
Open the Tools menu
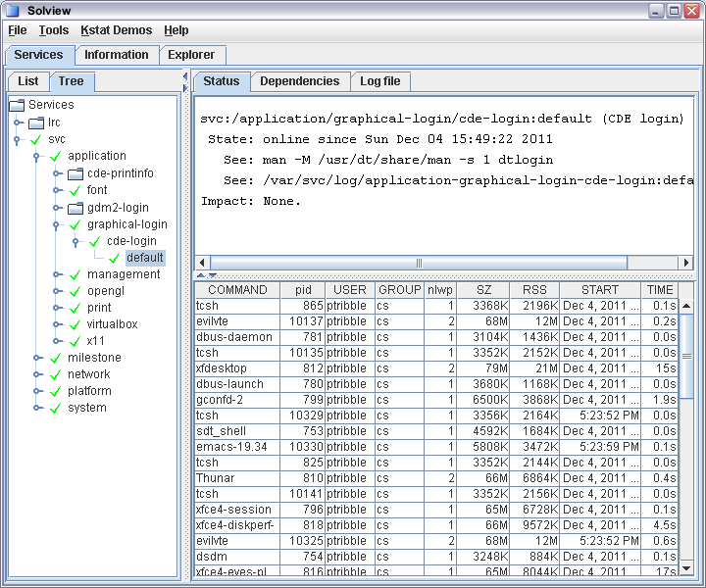point(54,30)
